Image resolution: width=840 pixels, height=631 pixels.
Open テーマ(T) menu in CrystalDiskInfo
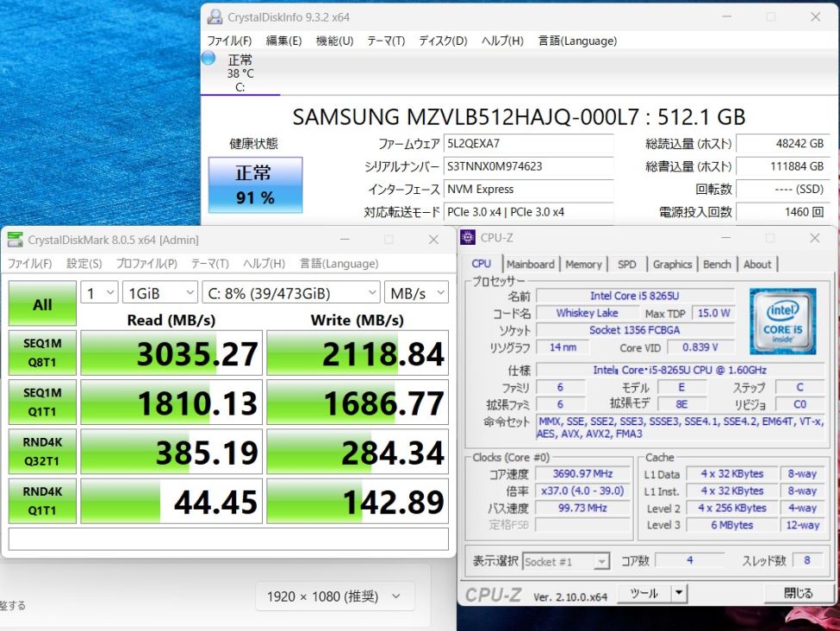tap(386, 41)
